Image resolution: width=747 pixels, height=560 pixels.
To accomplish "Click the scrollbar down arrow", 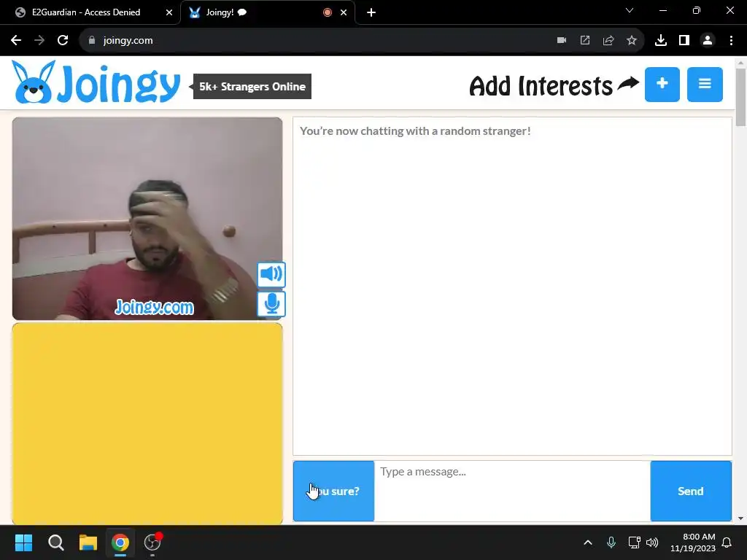I will pyautogui.click(x=741, y=518).
